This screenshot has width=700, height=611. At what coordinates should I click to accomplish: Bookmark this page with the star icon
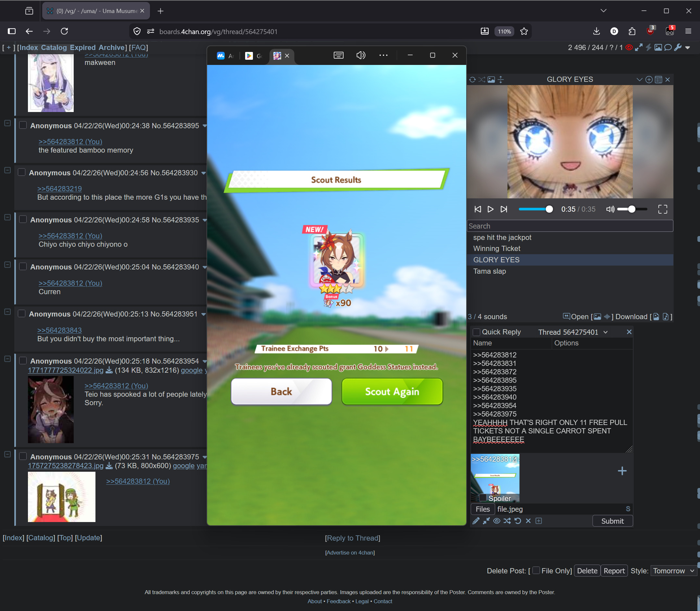point(524,31)
